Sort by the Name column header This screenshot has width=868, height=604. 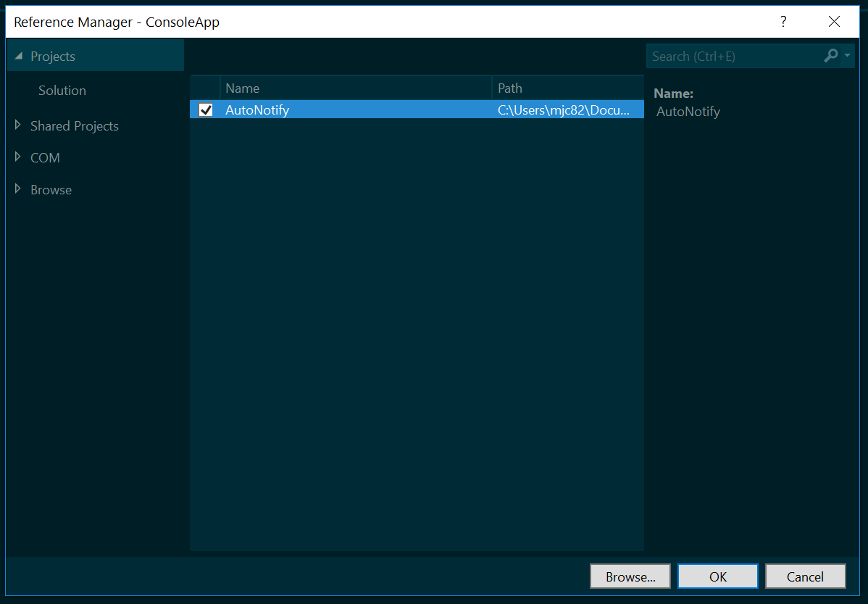[x=356, y=88]
